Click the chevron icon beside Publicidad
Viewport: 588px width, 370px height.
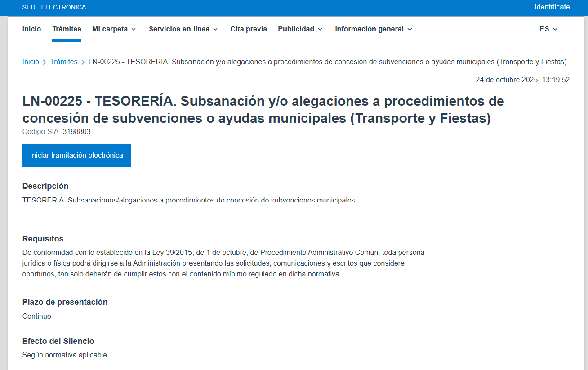coord(320,29)
